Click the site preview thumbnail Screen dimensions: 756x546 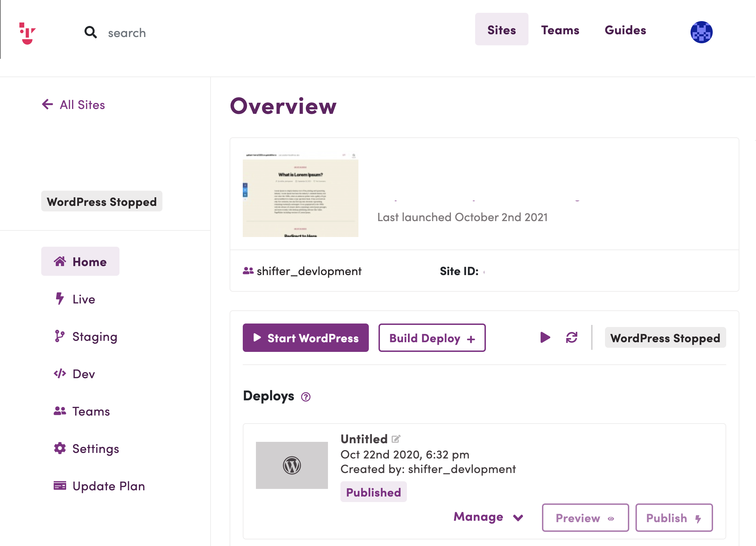point(301,194)
